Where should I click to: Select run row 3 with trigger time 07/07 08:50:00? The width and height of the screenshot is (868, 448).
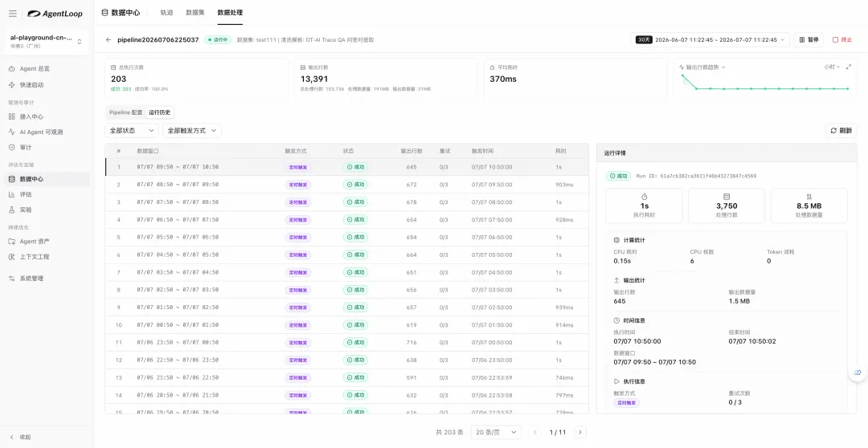tap(346, 202)
